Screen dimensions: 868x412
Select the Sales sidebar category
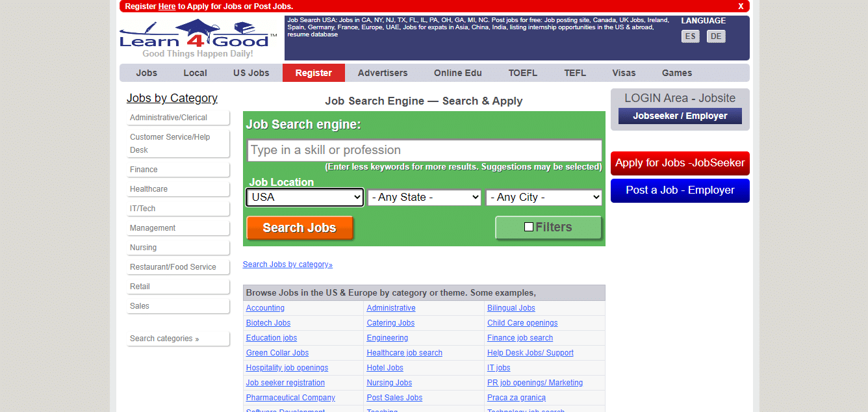[179, 306]
